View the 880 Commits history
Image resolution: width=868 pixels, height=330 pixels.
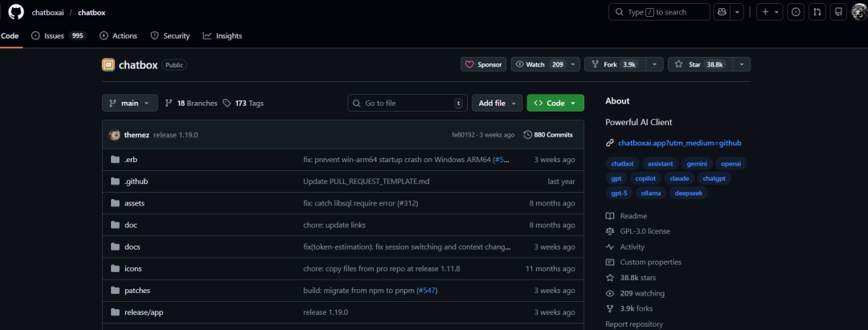[548, 135]
